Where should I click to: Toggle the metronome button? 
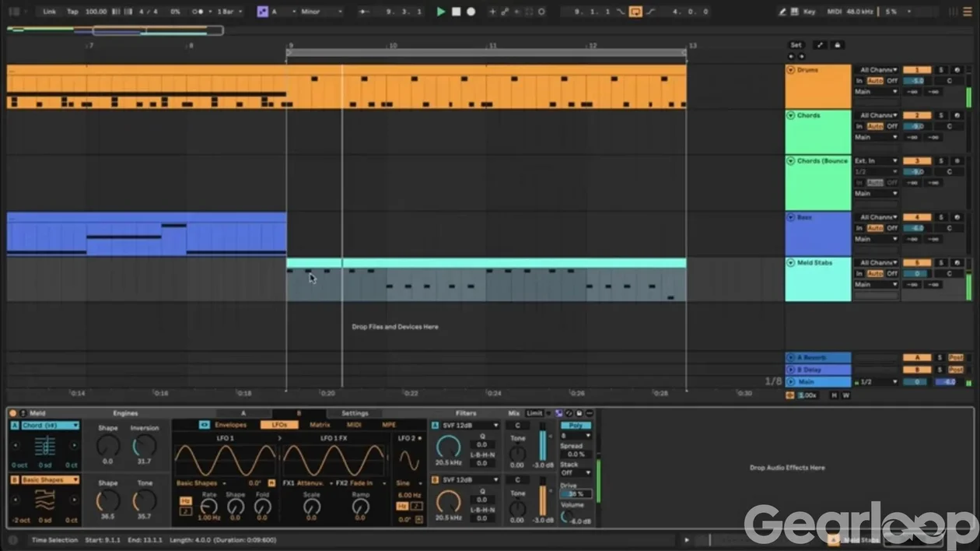pyautogui.click(x=199, y=12)
